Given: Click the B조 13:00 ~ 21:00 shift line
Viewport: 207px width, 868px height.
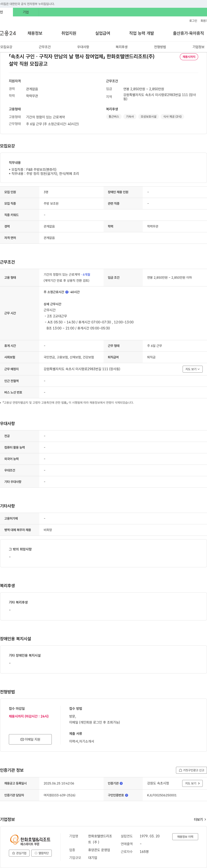Looking at the screenshot, I should click(78, 328).
